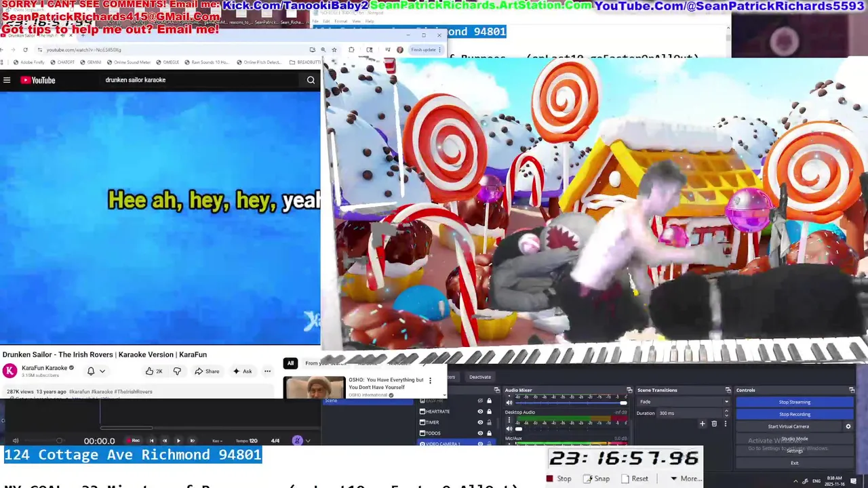The width and height of the screenshot is (868, 488).
Task: Reload the YouTube page in Chrome
Action: (25, 49)
